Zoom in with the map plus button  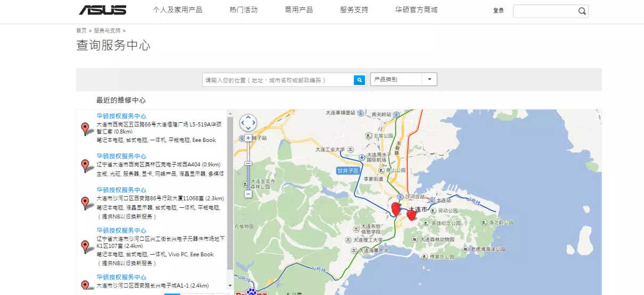tap(248, 138)
